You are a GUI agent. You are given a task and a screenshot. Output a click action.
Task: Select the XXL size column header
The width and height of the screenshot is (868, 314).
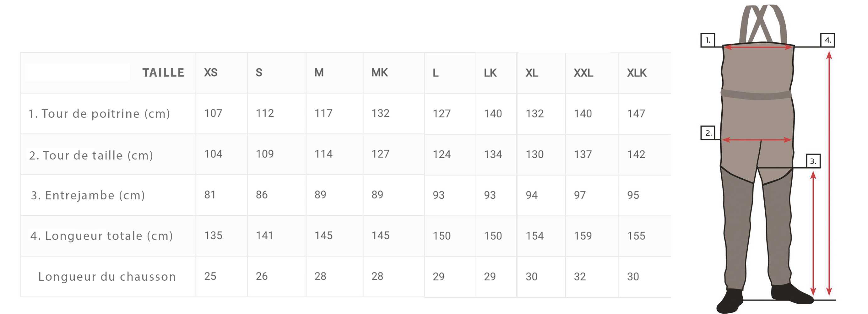tap(583, 73)
